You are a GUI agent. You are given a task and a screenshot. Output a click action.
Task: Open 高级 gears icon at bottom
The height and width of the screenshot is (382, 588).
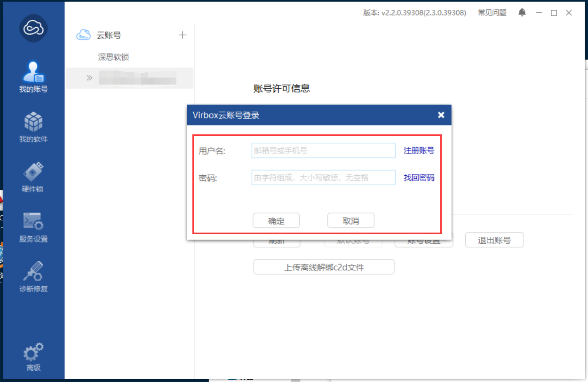33,352
